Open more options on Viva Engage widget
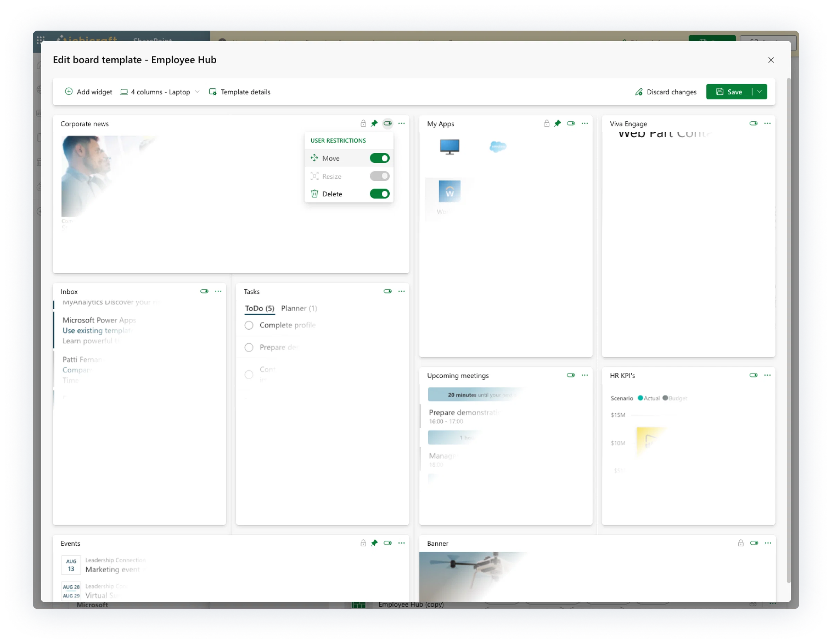This screenshot has width=832, height=644. pyautogui.click(x=768, y=123)
